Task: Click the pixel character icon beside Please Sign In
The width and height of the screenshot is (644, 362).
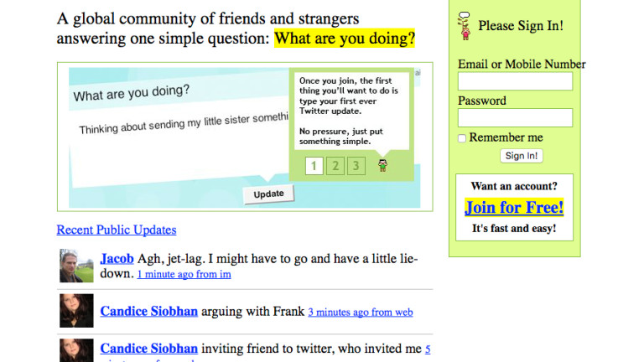Action: (464, 26)
